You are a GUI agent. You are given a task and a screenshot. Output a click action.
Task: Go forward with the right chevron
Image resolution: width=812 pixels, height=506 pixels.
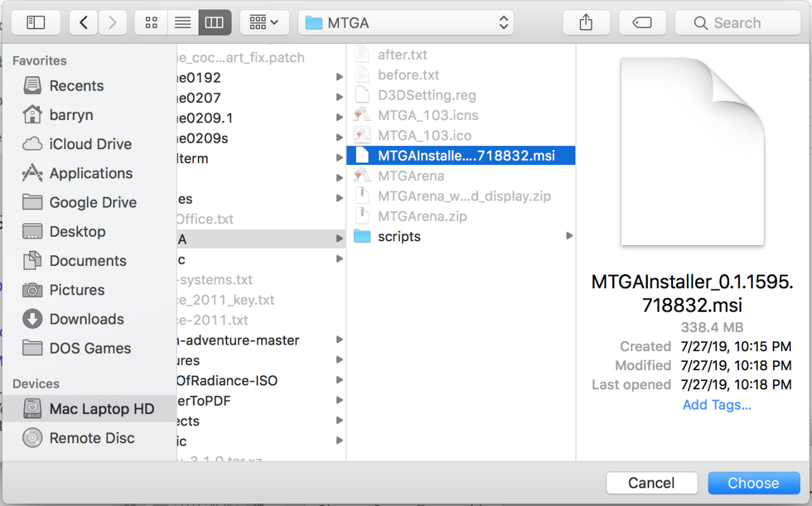pos(112,23)
